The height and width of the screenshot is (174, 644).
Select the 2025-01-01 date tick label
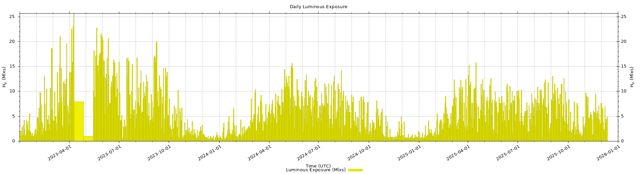[x=409, y=153]
